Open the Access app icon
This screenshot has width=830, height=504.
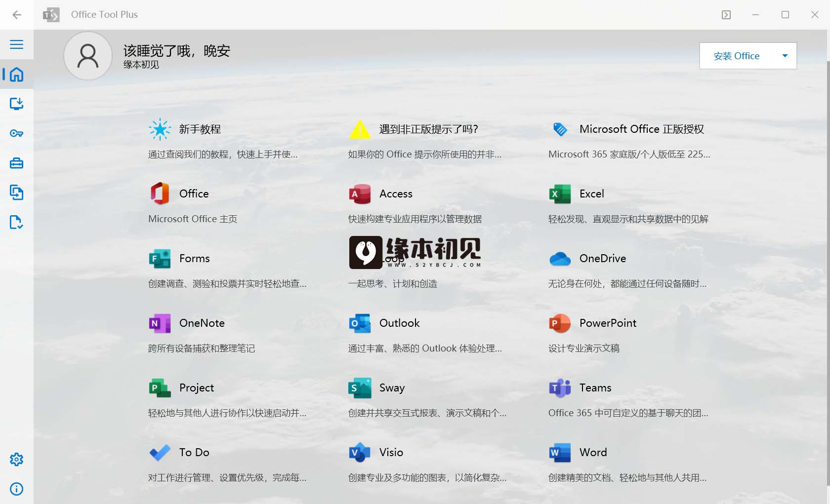(360, 194)
